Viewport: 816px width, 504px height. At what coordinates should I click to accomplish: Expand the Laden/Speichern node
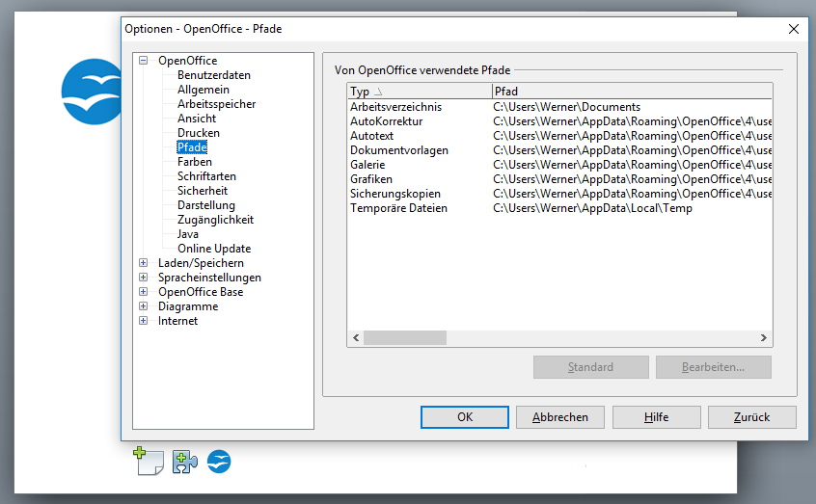coord(144,263)
